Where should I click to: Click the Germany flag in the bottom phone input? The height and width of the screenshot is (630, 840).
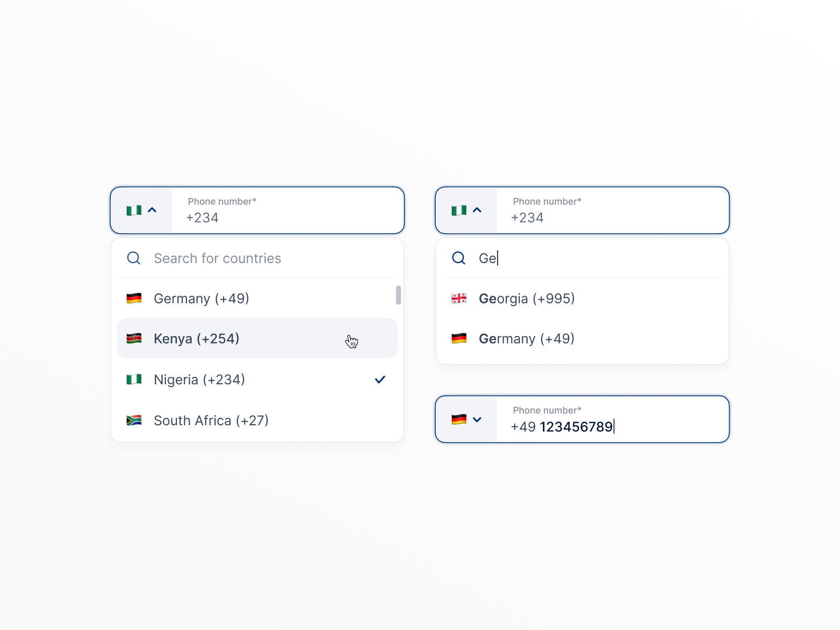(460, 419)
